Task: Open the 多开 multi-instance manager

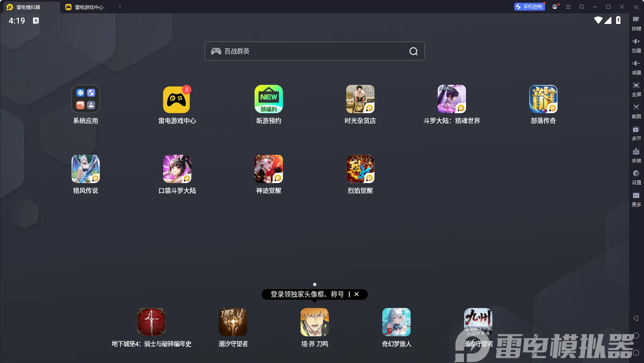Action: (x=636, y=133)
